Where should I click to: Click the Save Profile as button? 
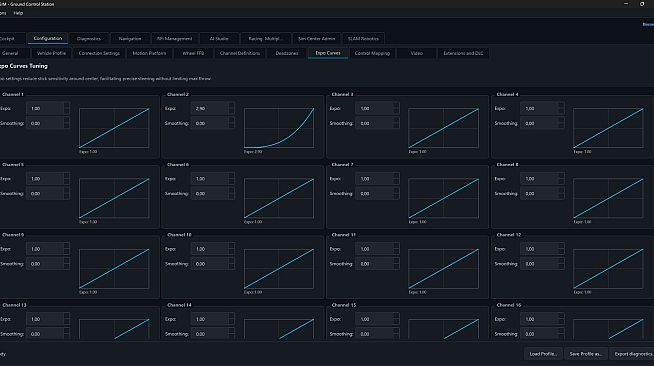586,354
